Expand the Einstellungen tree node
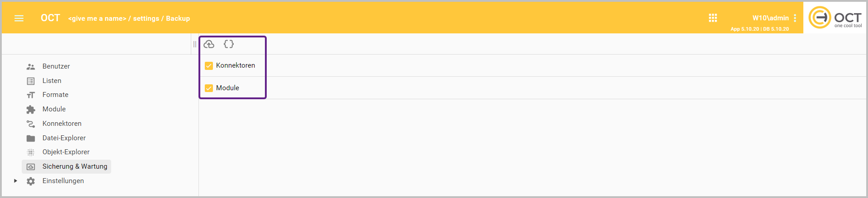This screenshot has height=198, width=868. (x=15, y=181)
